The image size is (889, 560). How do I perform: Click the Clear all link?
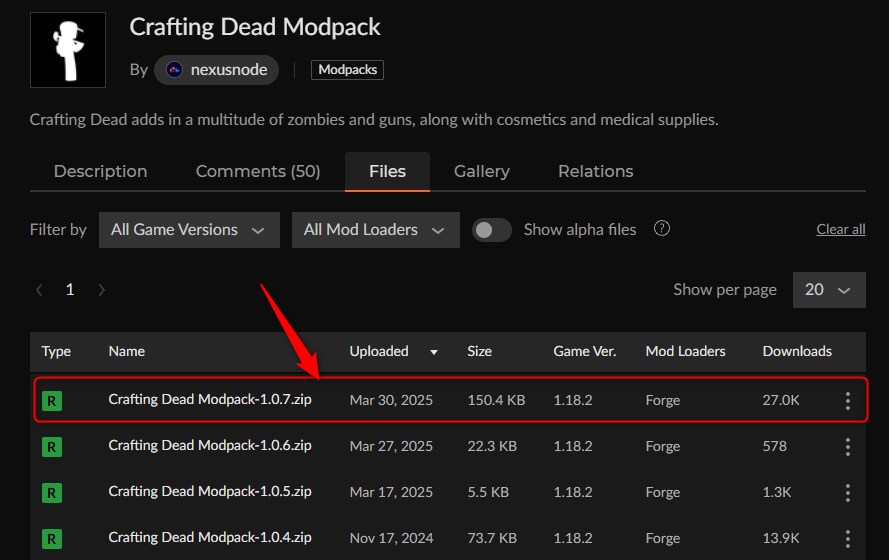pyautogui.click(x=841, y=229)
